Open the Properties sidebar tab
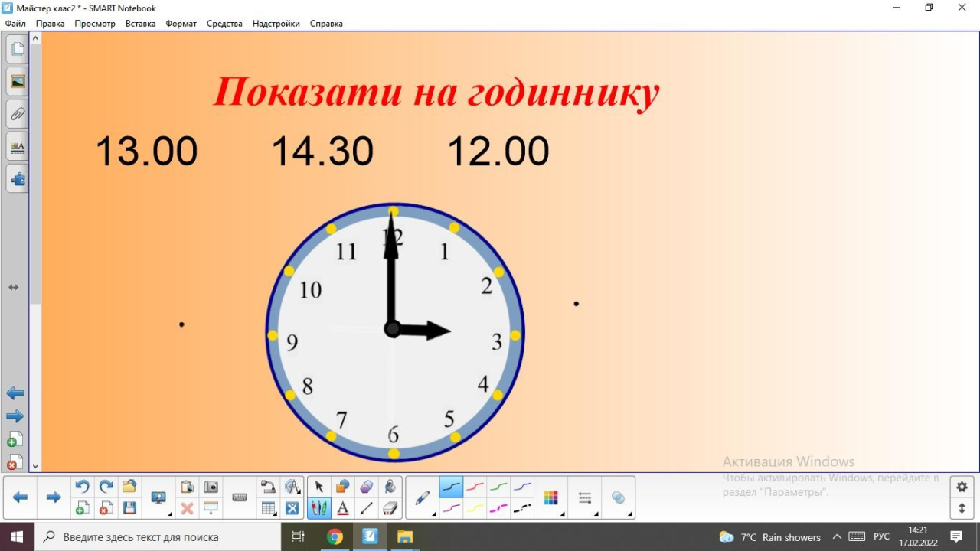This screenshot has height=551, width=980. point(17,147)
